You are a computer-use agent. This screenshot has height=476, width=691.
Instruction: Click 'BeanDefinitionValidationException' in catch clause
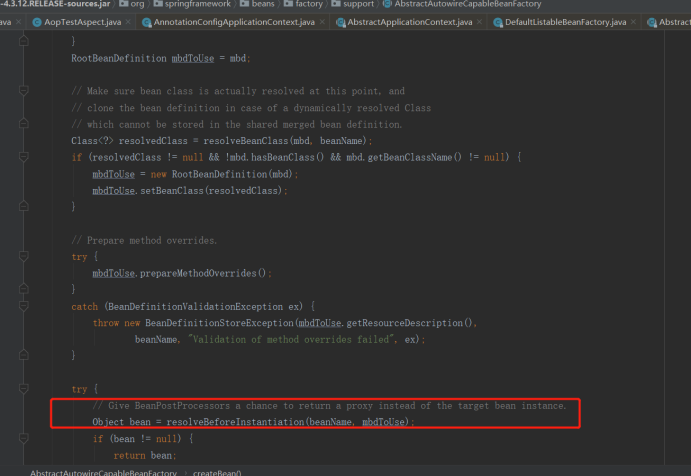point(195,306)
